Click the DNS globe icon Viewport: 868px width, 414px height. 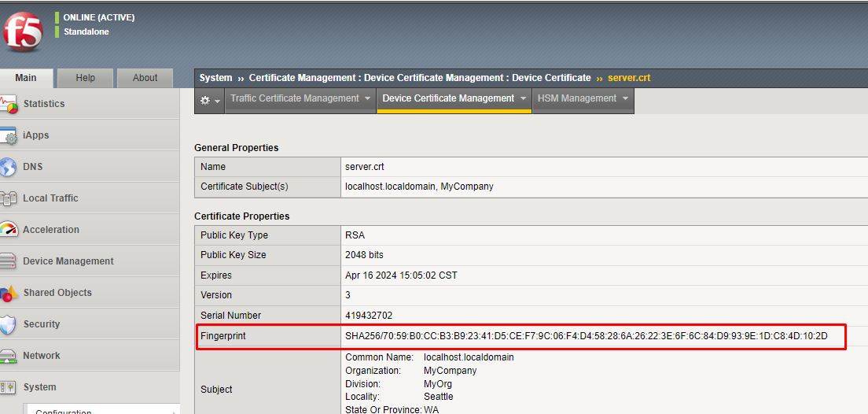[x=8, y=167]
